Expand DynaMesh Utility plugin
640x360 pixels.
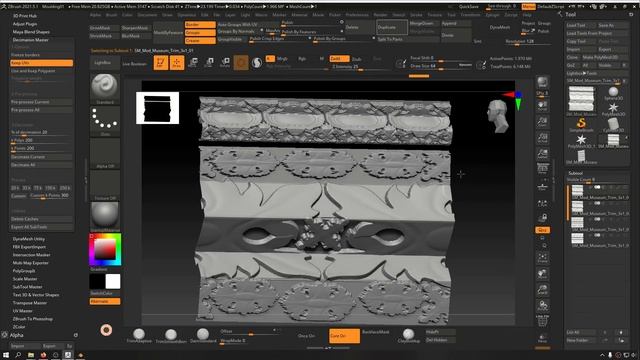pyautogui.click(x=29, y=239)
